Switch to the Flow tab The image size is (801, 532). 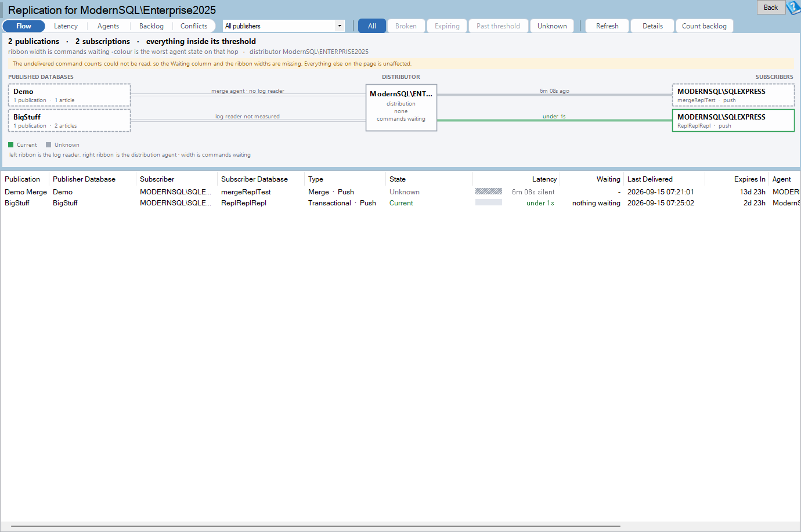[x=24, y=26]
